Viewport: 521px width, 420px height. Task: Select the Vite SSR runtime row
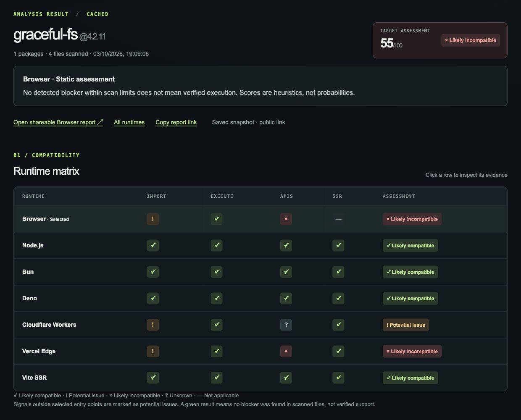(x=260, y=378)
